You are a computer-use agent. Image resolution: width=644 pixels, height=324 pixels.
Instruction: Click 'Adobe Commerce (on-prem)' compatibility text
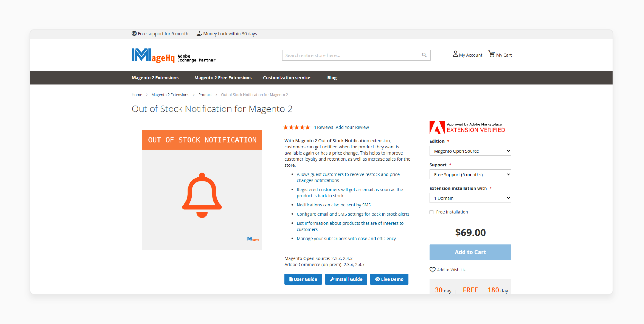point(324,265)
